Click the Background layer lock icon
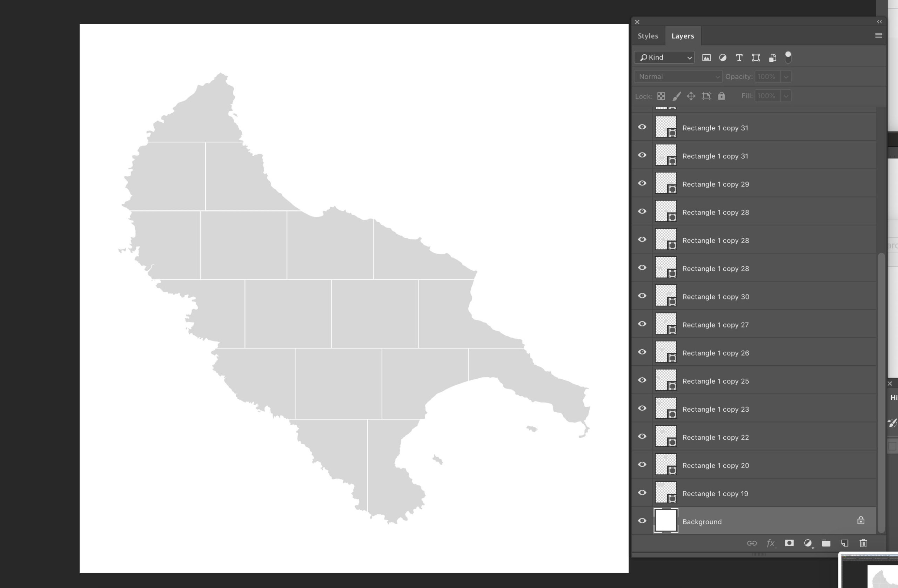The width and height of the screenshot is (898, 588). pos(861,520)
